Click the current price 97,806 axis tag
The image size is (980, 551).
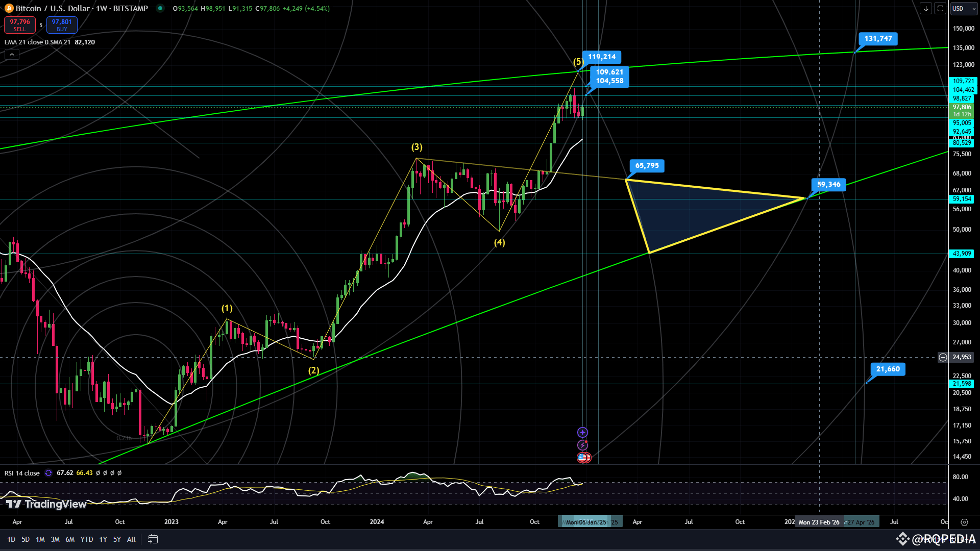962,111
